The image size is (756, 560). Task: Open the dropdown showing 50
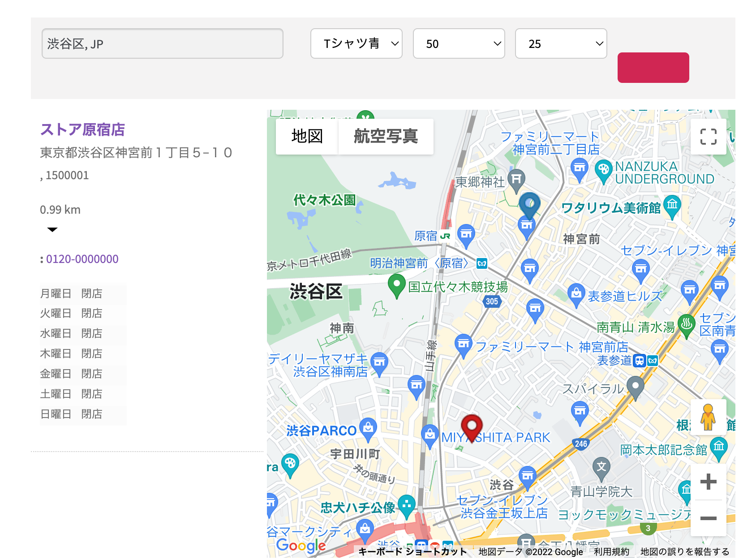click(459, 43)
